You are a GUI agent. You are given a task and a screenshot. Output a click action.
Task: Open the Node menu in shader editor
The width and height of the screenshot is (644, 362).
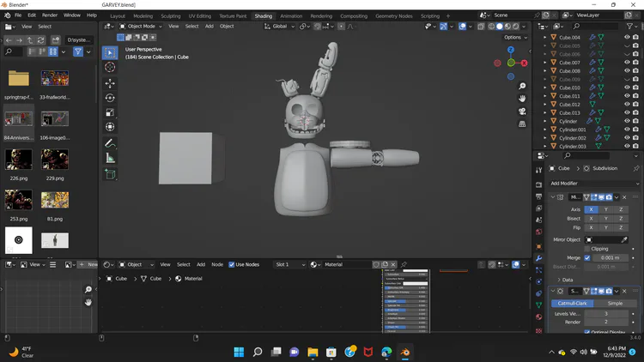pyautogui.click(x=217, y=265)
